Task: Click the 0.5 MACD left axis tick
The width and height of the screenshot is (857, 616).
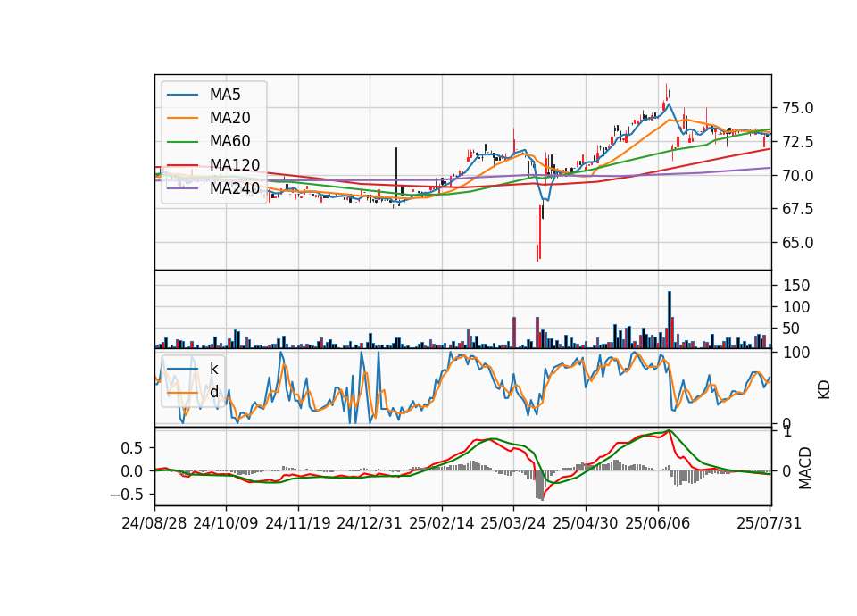Action: [132, 448]
